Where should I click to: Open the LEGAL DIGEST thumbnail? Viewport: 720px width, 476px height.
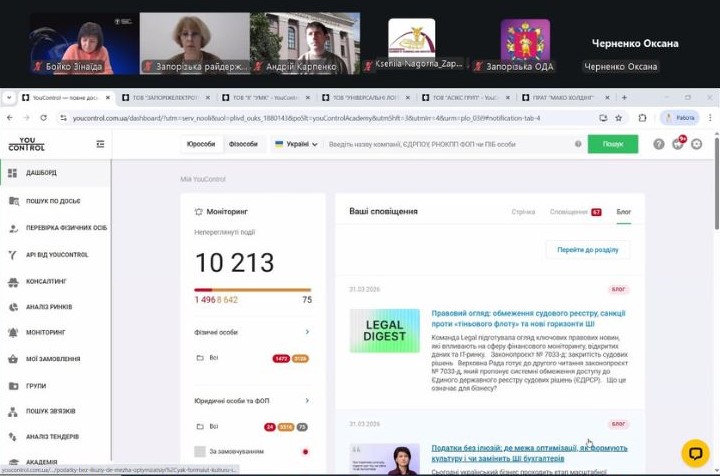[384, 330]
